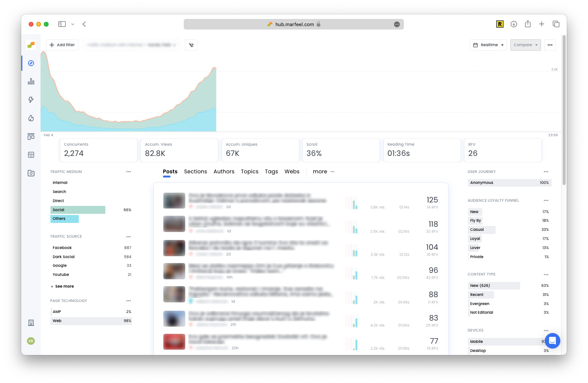Open the Intercom chat bubble

tap(553, 341)
